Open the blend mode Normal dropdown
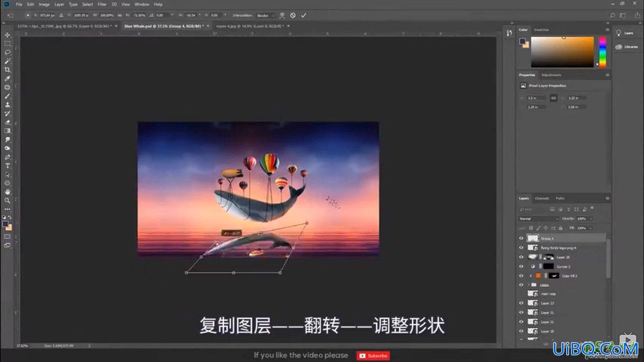The height and width of the screenshot is (362, 644). pyautogui.click(x=539, y=219)
